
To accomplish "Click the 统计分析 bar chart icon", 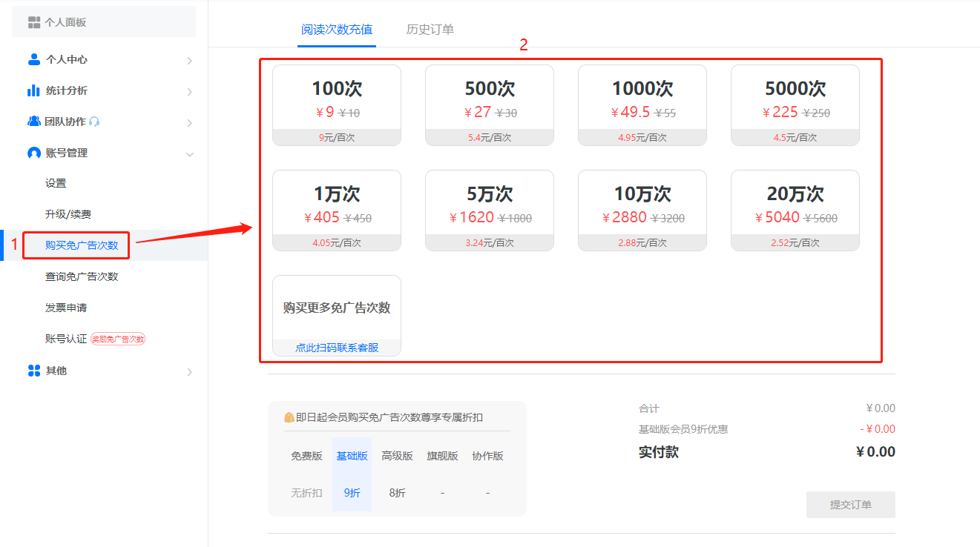I will coord(33,90).
